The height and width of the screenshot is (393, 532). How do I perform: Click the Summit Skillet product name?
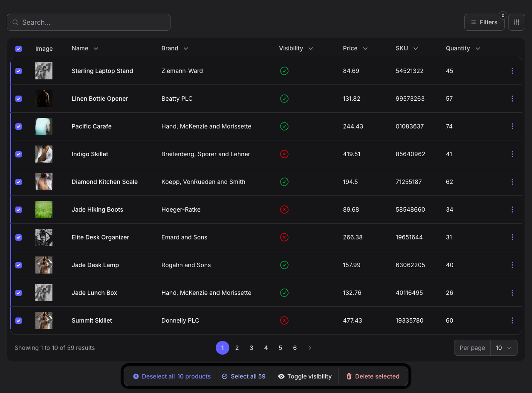point(92,320)
